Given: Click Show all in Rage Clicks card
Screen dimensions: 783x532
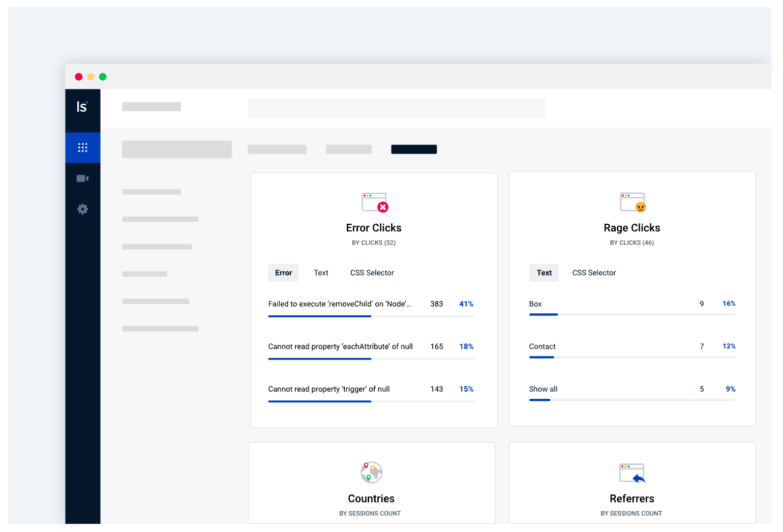Looking at the screenshot, I should (x=543, y=389).
